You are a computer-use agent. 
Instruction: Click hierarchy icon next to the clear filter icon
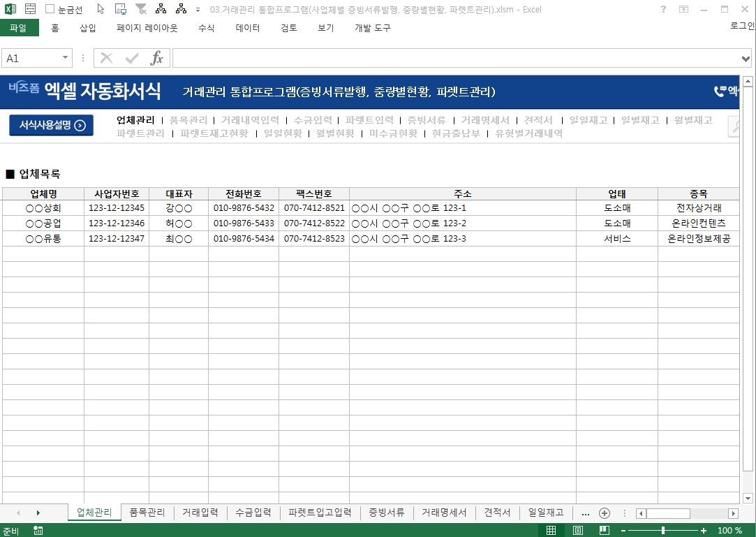tap(161, 8)
